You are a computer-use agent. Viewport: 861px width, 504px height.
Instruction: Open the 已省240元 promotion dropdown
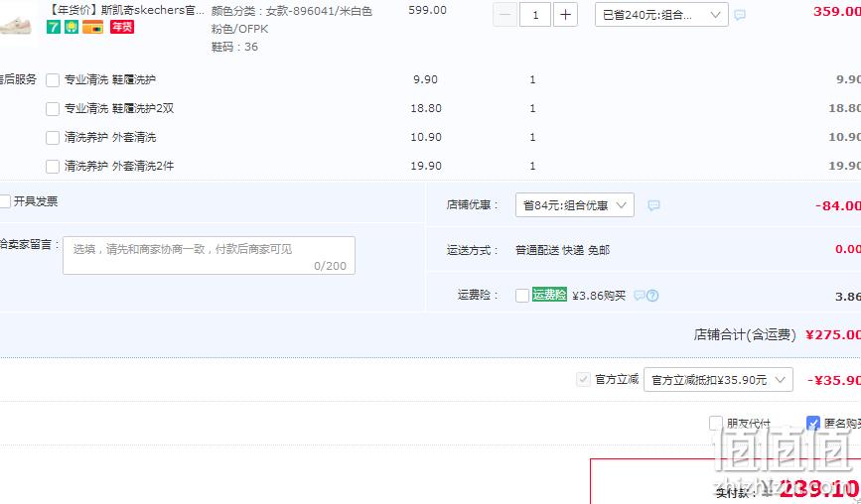pyautogui.click(x=661, y=15)
